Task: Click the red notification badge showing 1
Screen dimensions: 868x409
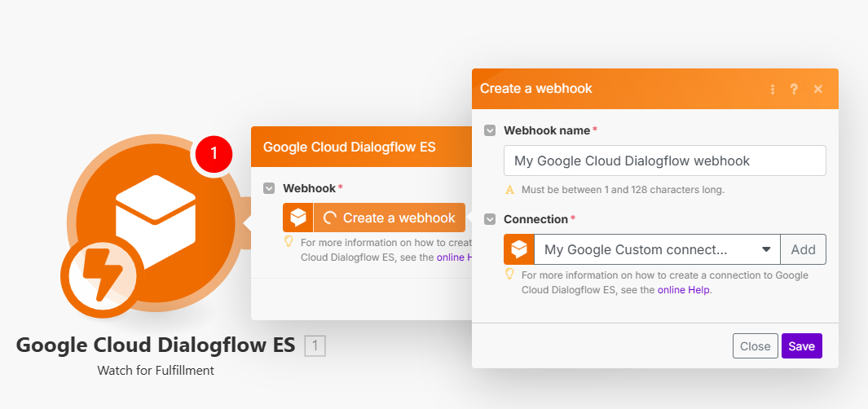Action: 213,155
